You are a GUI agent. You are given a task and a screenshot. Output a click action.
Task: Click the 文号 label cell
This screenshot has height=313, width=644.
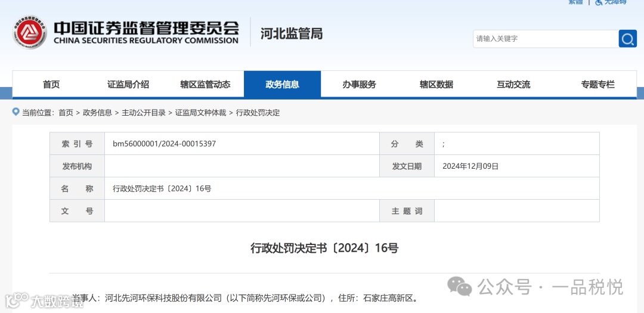[x=77, y=211]
